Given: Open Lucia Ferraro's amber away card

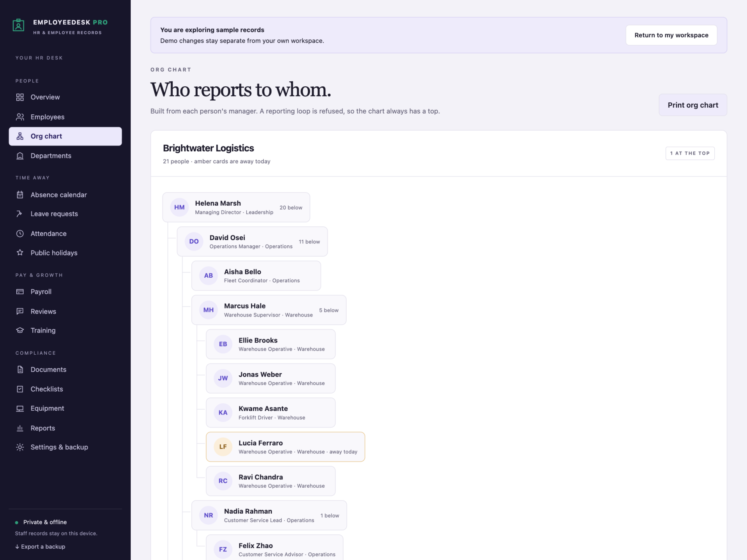Looking at the screenshot, I should click(285, 447).
